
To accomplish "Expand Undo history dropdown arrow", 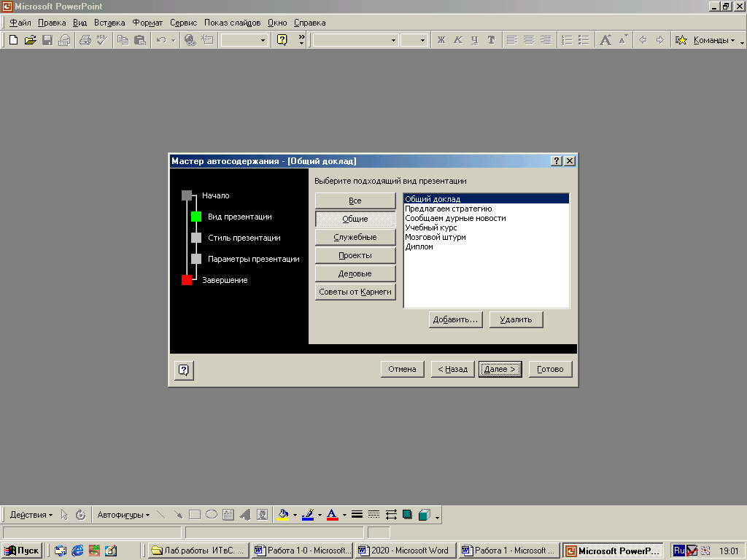I will [x=173, y=41].
